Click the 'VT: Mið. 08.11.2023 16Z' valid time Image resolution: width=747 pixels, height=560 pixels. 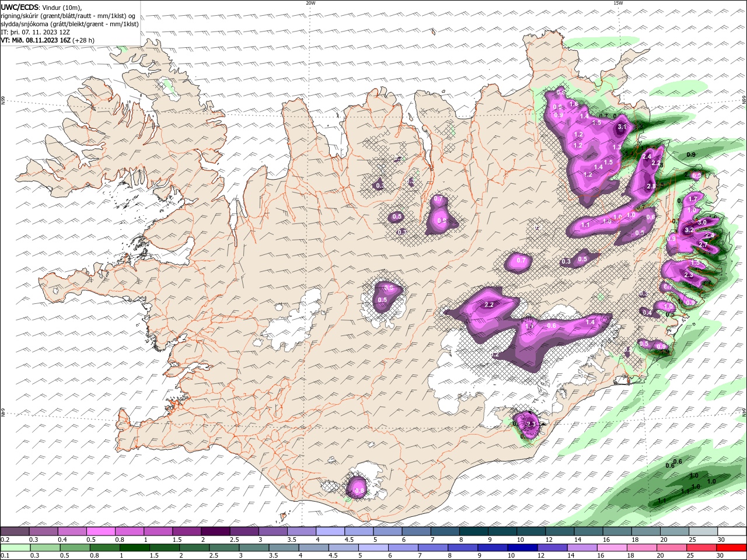tap(36, 40)
